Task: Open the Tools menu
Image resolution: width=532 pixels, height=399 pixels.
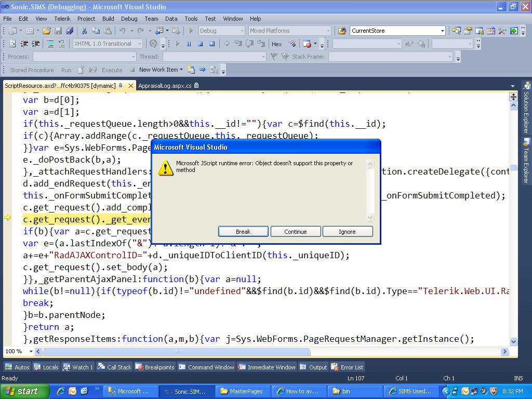Action: (191, 19)
